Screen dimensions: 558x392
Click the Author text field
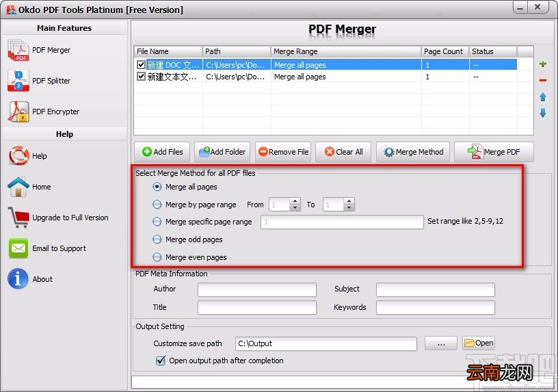[x=257, y=289]
